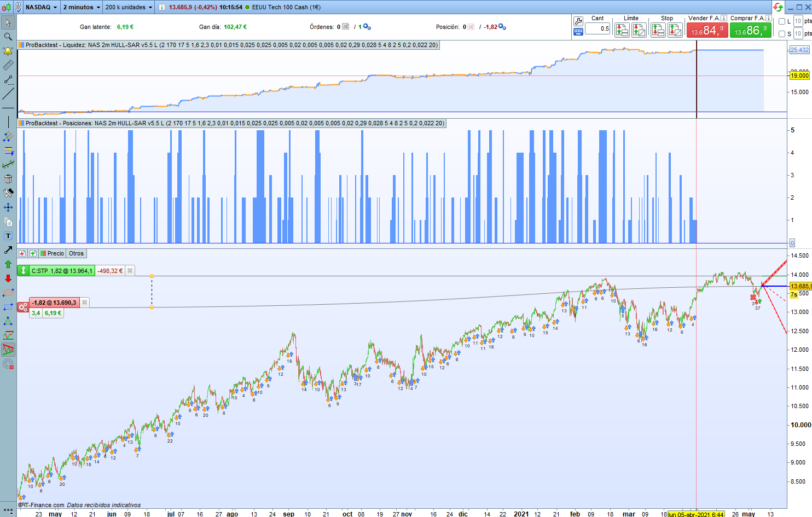The width and height of the screenshot is (812, 517).
Task: Select the text annotation T tool
Action: click(x=8, y=236)
